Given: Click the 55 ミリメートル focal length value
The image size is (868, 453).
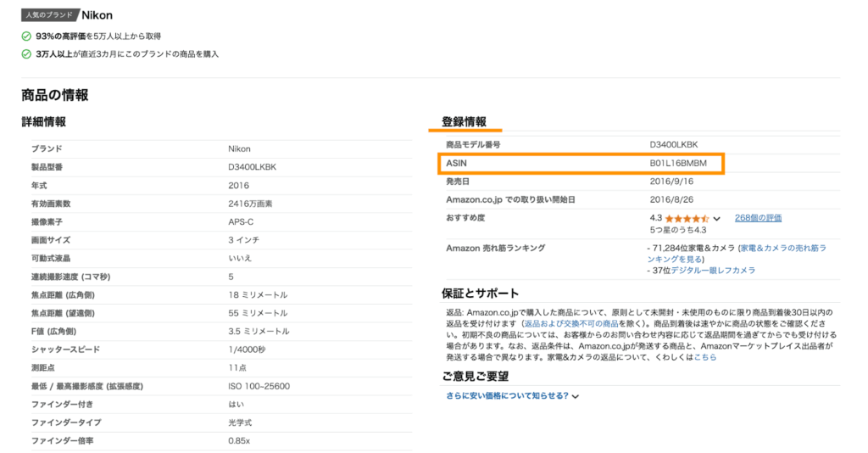Looking at the screenshot, I should pos(258,313).
